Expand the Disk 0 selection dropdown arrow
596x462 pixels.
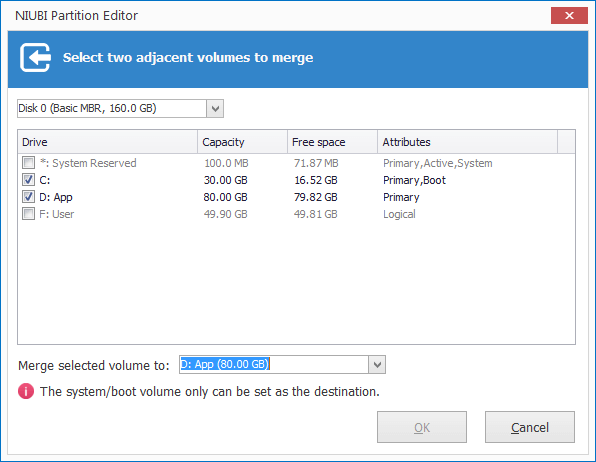point(215,109)
